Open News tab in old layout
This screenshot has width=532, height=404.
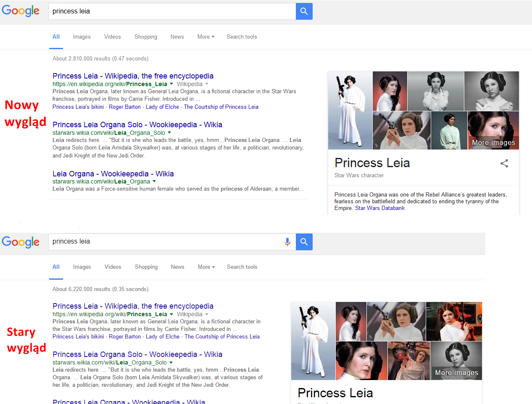coord(178,267)
